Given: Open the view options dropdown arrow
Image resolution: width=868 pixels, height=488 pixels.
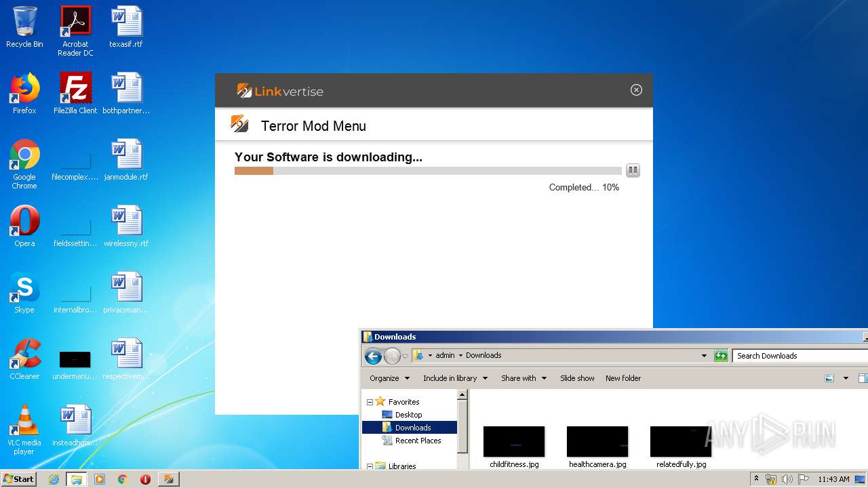Looking at the screenshot, I should (846, 378).
